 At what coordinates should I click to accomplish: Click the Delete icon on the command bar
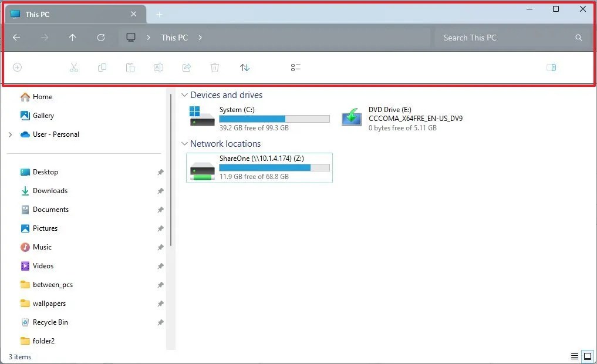coord(215,68)
